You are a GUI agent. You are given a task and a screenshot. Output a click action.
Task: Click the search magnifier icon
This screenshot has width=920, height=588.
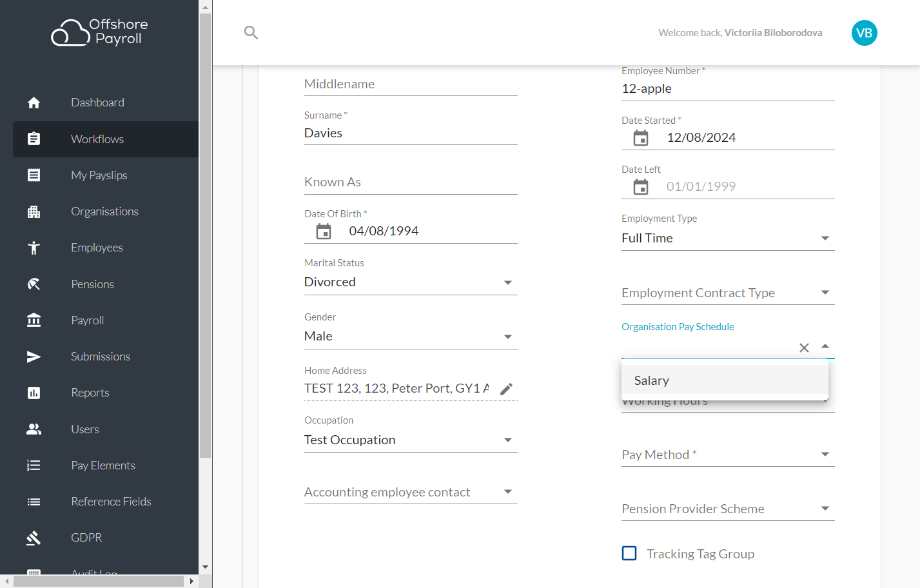click(251, 32)
